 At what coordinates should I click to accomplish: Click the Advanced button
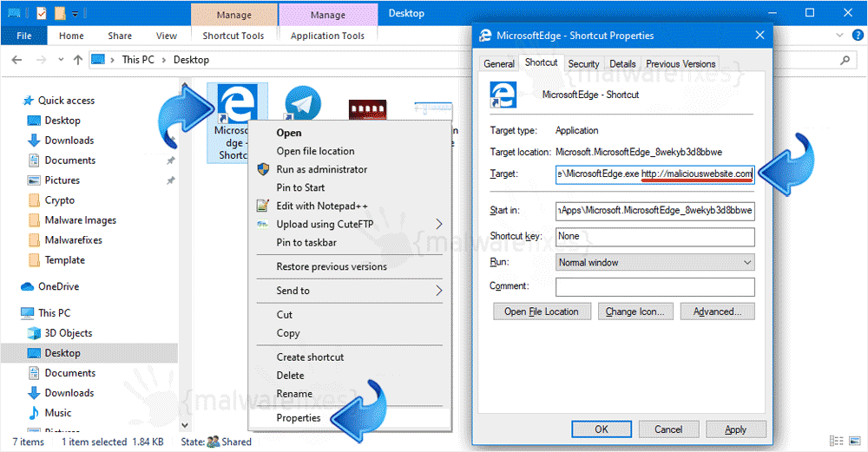click(x=718, y=311)
